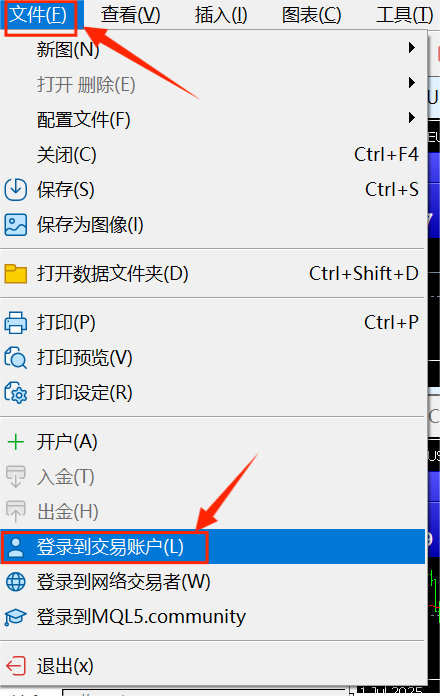Open the 插入(I) menu

[x=221, y=15]
